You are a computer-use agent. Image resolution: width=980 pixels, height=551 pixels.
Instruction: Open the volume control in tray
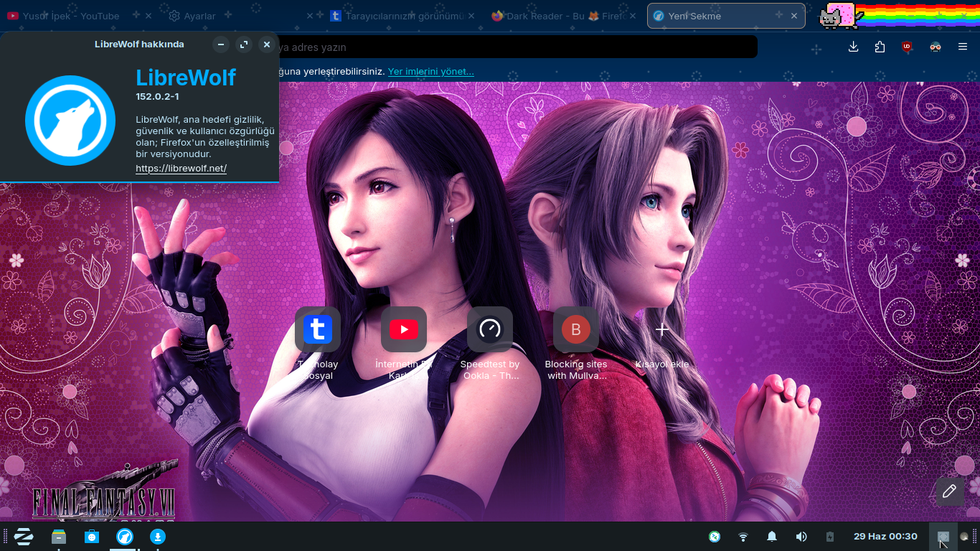tap(801, 537)
